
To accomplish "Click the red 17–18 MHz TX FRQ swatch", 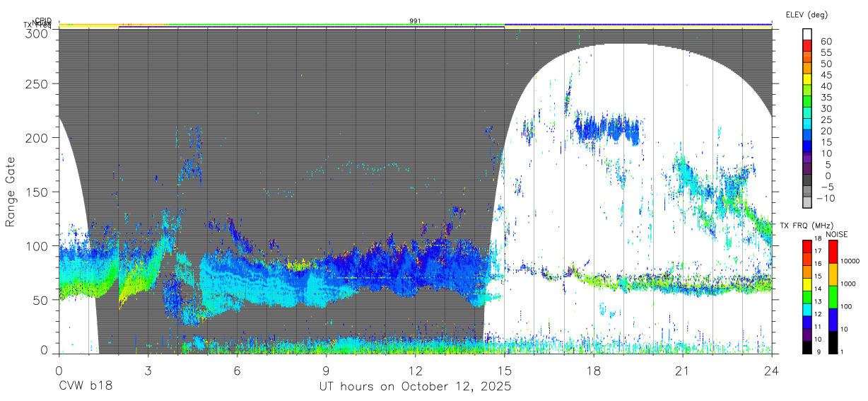I will [808, 245].
